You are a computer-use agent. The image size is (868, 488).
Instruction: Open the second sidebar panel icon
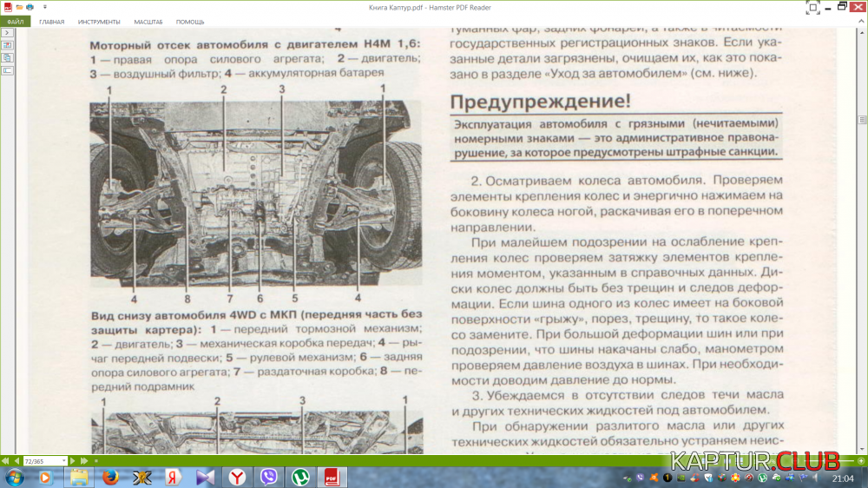click(7, 57)
